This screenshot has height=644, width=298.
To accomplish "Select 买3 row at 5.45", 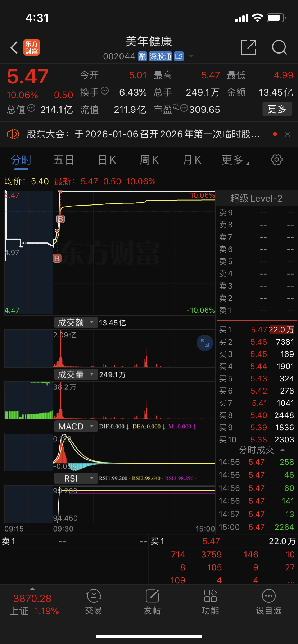I will (257, 354).
